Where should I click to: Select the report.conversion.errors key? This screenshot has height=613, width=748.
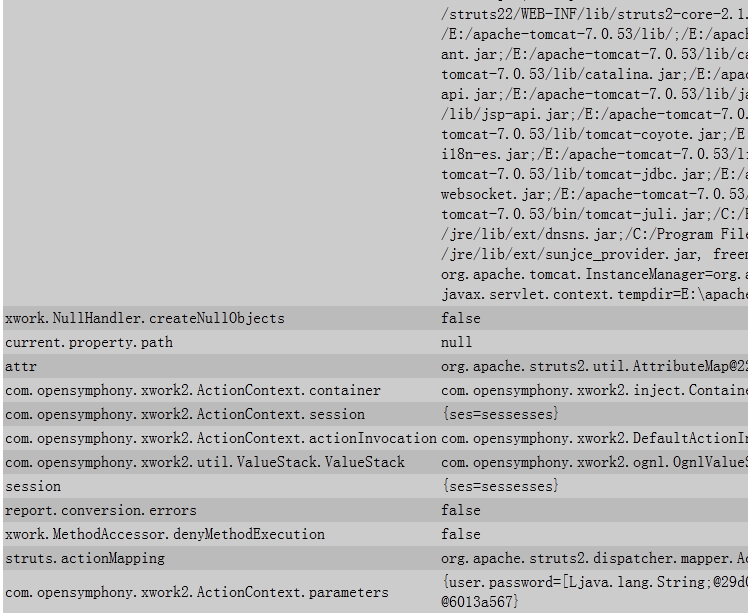pos(101,510)
